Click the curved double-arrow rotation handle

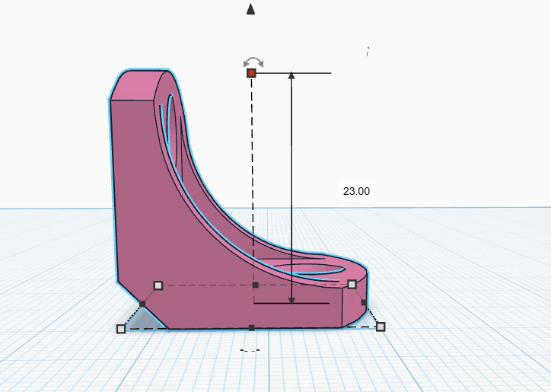tap(253, 62)
